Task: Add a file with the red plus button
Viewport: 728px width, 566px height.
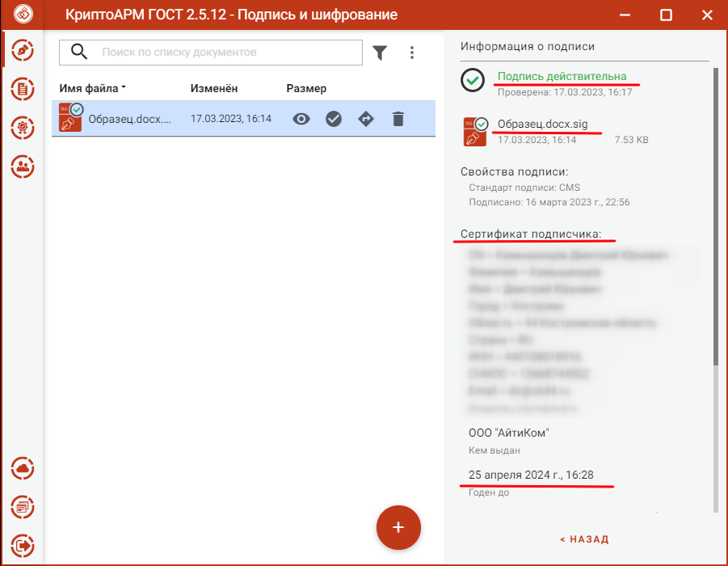Action: (398, 527)
